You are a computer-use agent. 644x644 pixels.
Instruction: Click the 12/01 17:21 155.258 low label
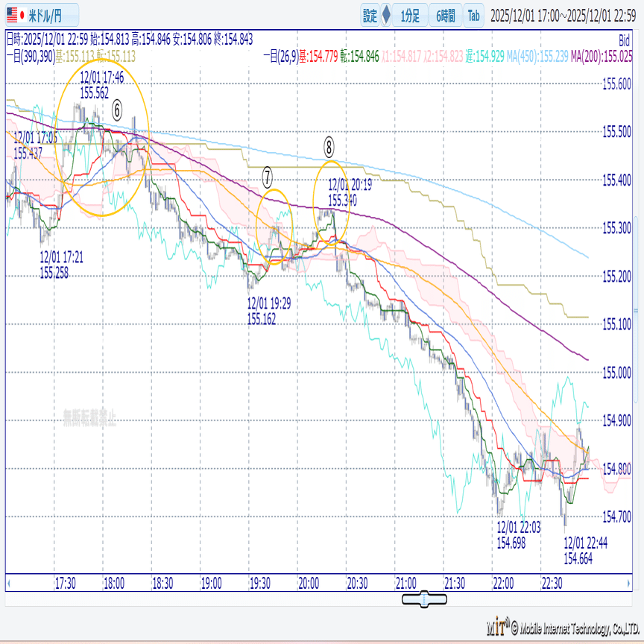tap(61, 265)
